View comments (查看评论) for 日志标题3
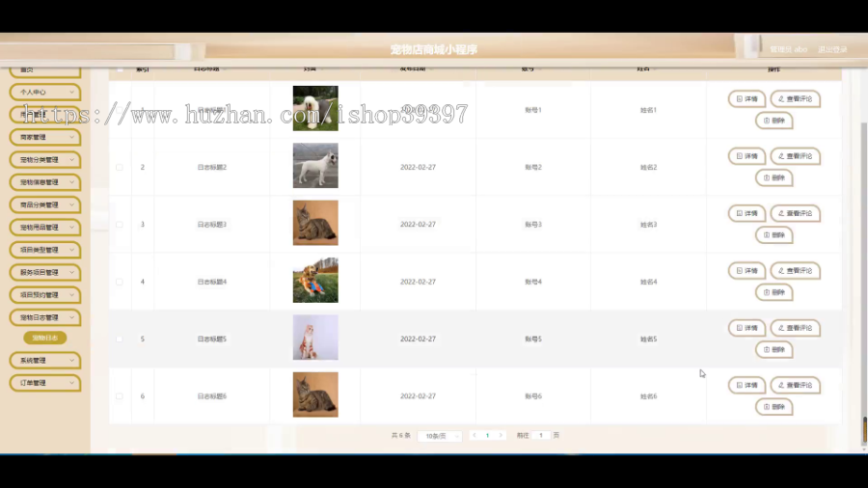Viewport: 868px width, 488px height. point(795,213)
